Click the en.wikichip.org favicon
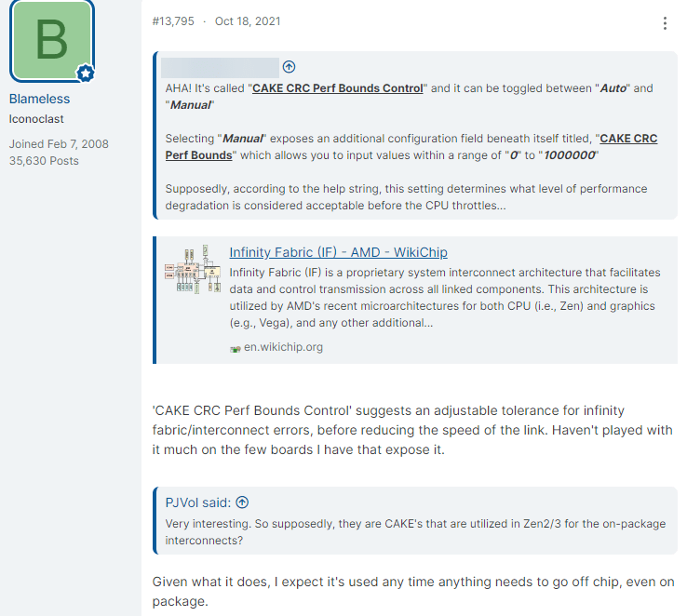Screen dimensions: 687x616 (x=236, y=349)
